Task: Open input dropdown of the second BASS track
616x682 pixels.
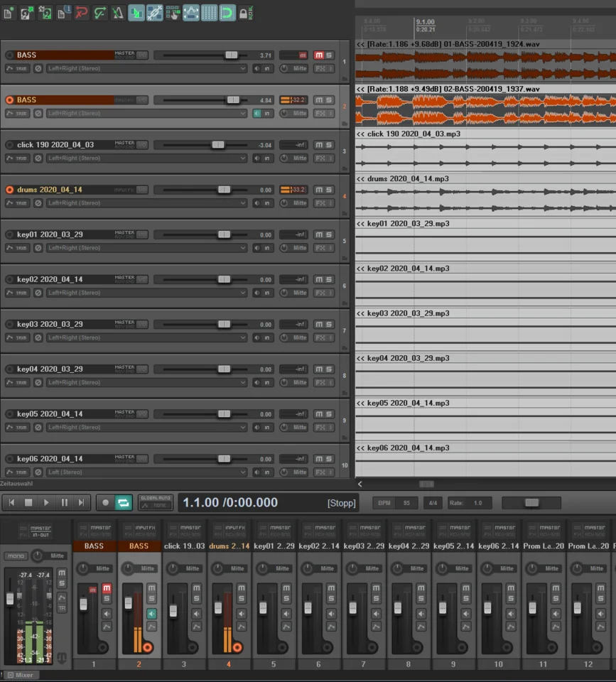Action: pos(146,114)
